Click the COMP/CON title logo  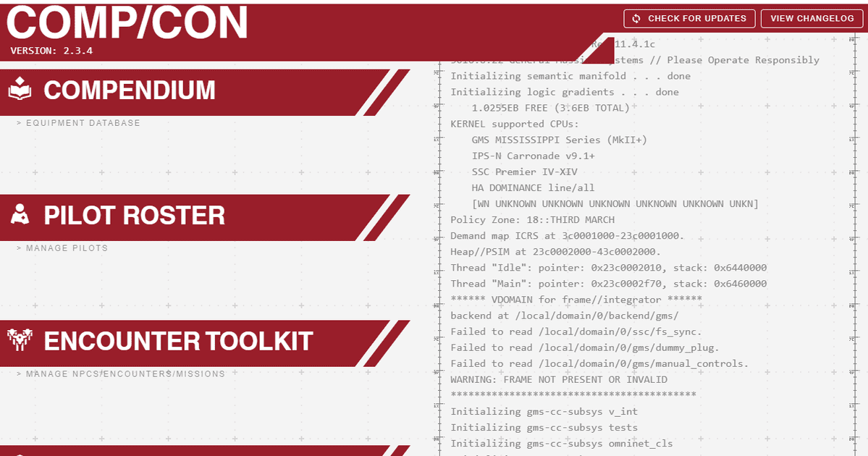[x=127, y=23]
